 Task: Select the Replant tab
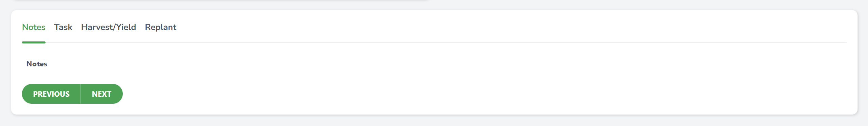tap(161, 27)
